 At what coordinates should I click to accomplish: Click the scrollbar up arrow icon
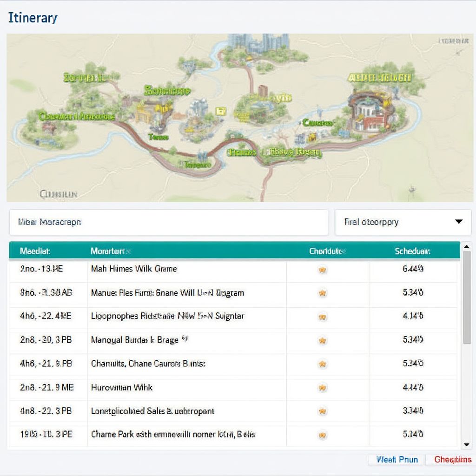467,246
